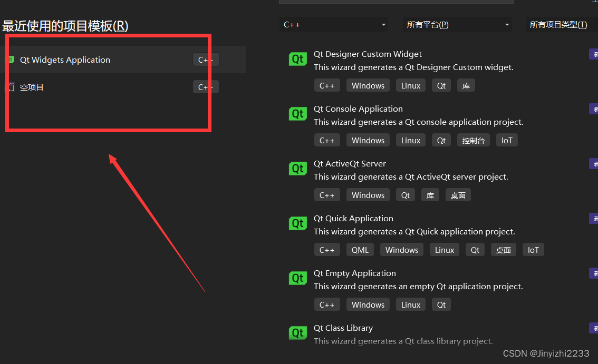This screenshot has width=598, height=364.
Task: Click Qt tag under Qt Console Application
Action: 441,140
